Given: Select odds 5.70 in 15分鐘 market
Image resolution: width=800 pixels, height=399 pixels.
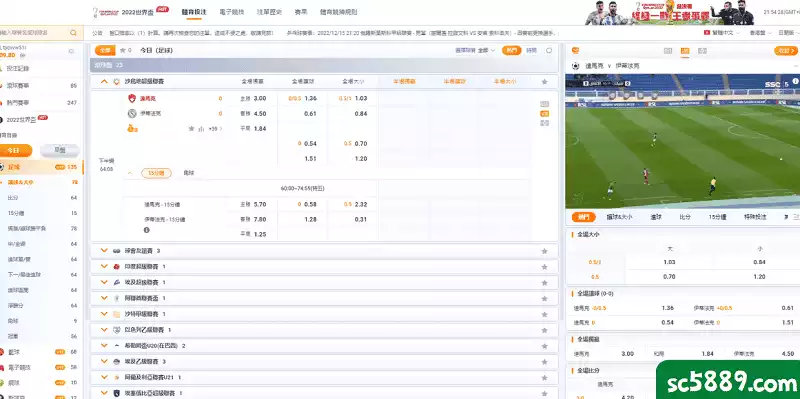Looking at the screenshot, I should 260,204.
